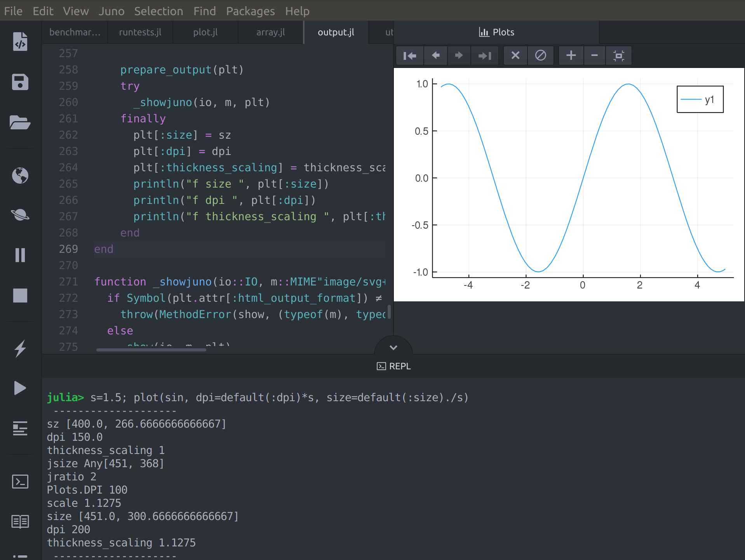This screenshot has height=560, width=745.
Task: Stop the running Julia process
Action: pos(20,296)
